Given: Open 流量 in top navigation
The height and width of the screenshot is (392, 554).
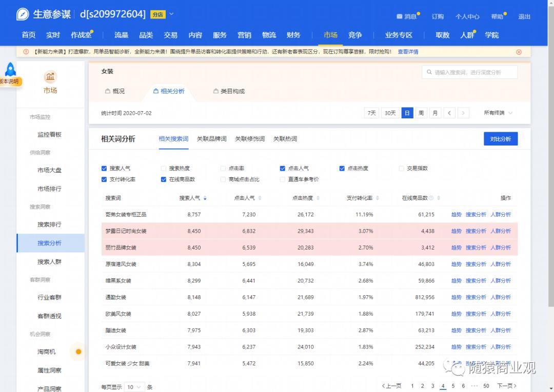Looking at the screenshot, I should (x=121, y=35).
